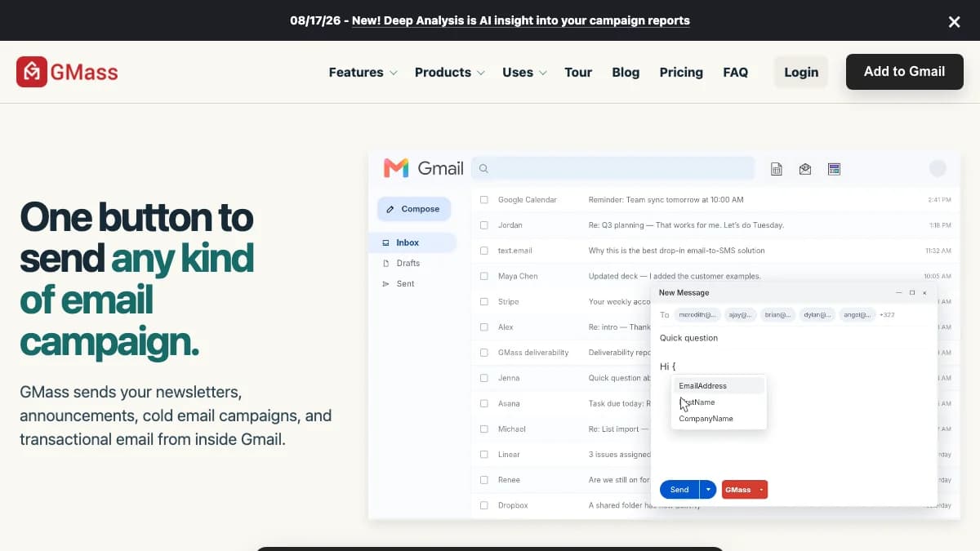
Task: Click the Gmail account avatar circle
Action: pyautogui.click(x=938, y=168)
